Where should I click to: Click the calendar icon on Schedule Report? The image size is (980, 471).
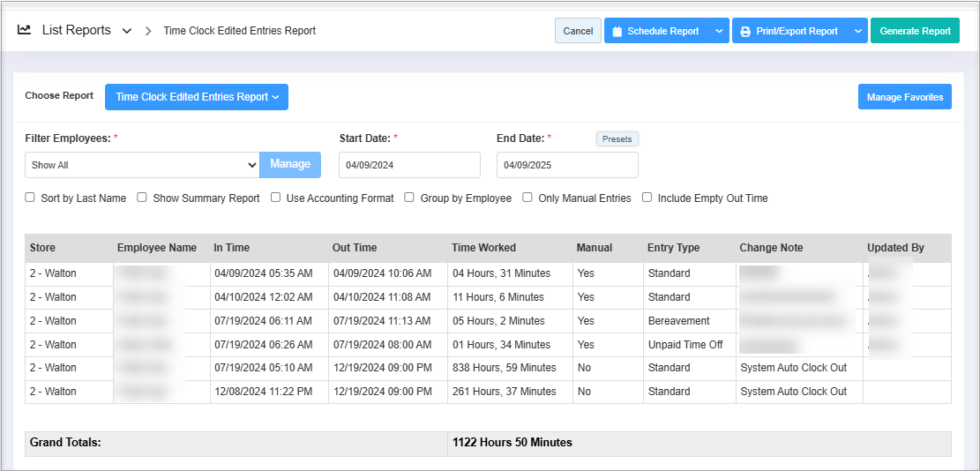pyautogui.click(x=617, y=32)
